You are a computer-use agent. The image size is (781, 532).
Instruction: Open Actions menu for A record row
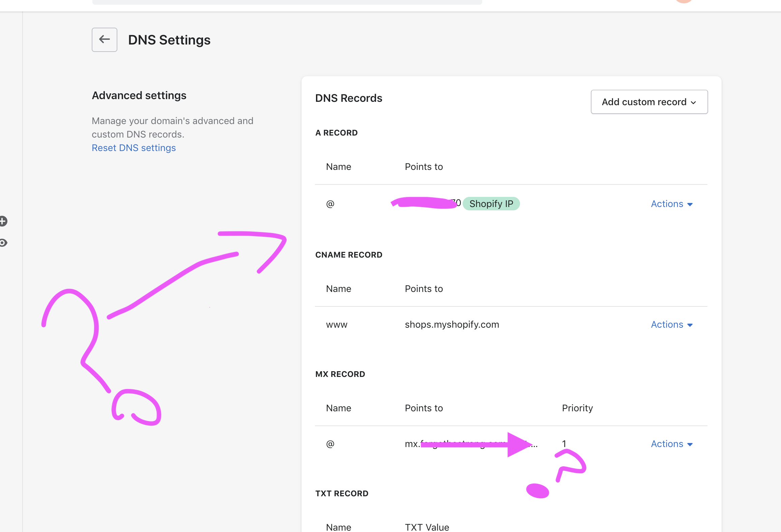667,204
